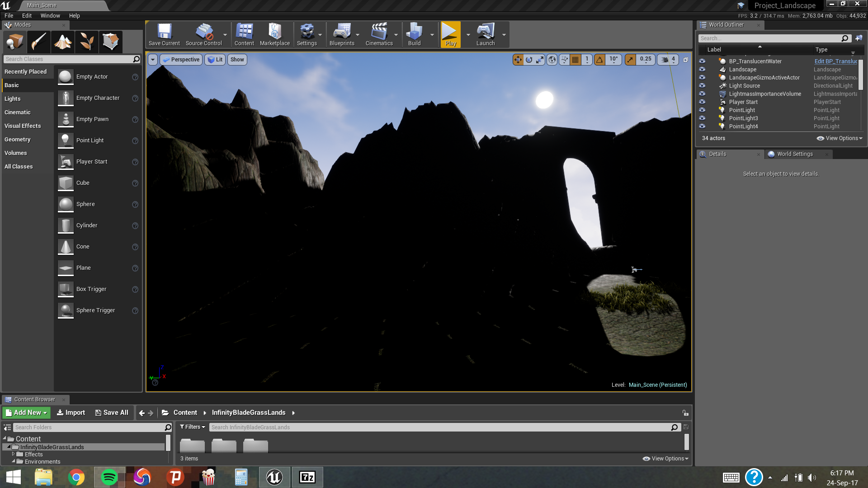The image size is (868, 488).
Task: Hide the Landscape actor in outliner
Action: (702, 70)
